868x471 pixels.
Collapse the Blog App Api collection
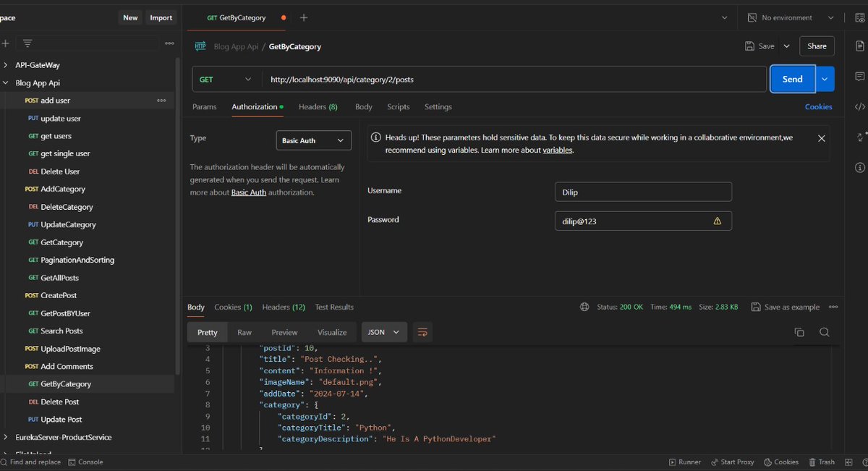pyautogui.click(x=7, y=83)
